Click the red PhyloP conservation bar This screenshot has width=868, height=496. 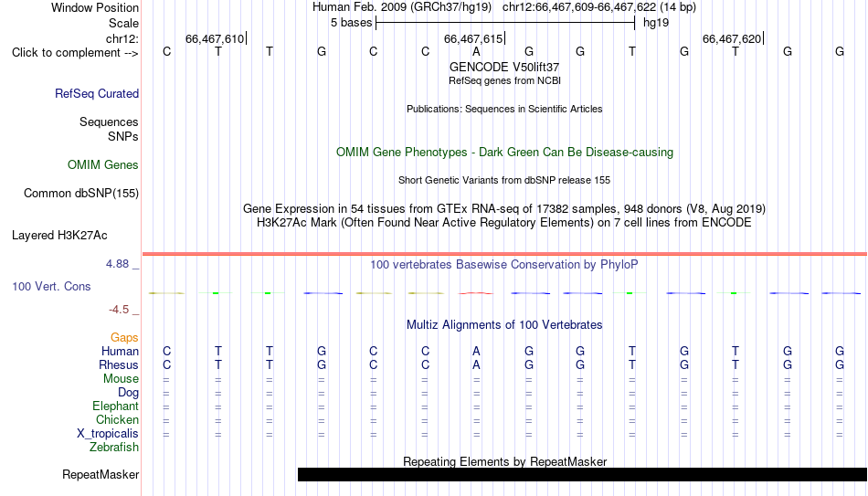(476, 293)
